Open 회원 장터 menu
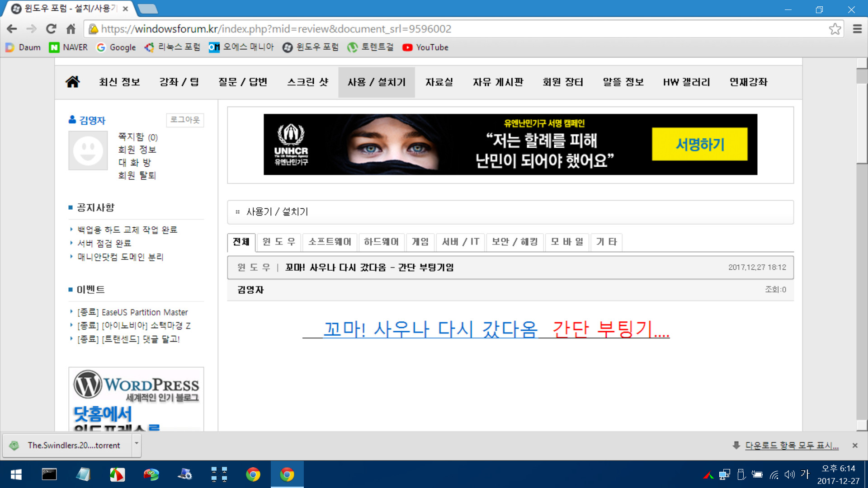Image resolution: width=868 pixels, height=488 pixels. coord(563,82)
